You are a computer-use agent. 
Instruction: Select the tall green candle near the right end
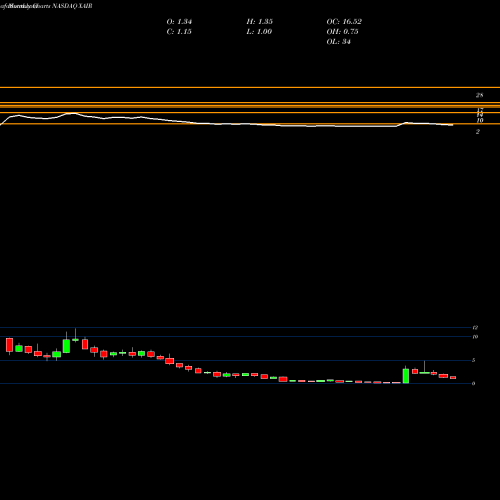tap(406, 375)
